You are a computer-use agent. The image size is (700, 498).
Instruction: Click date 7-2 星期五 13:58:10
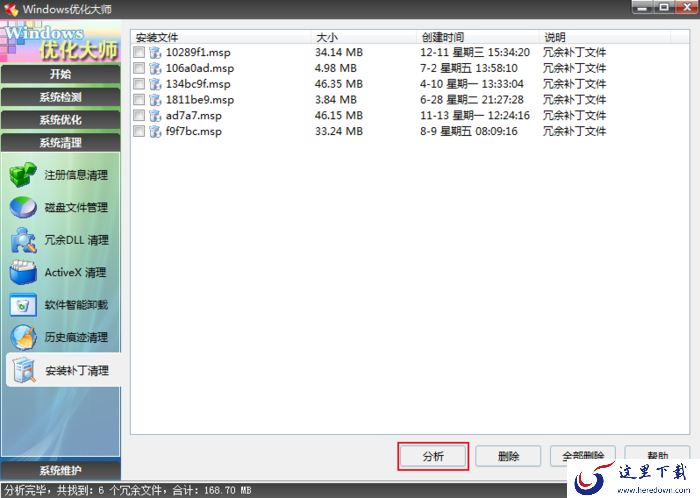click(x=469, y=68)
